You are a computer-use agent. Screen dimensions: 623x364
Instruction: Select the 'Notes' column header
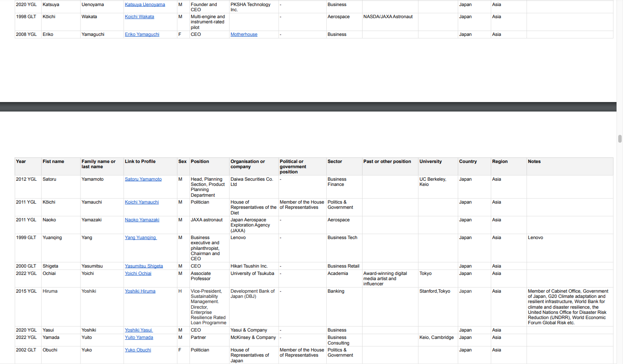click(570, 166)
